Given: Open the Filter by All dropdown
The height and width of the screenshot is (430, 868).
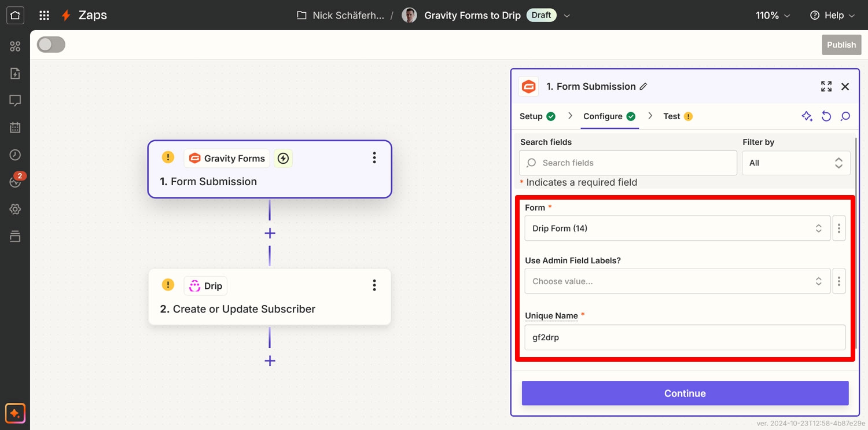Looking at the screenshot, I should [x=796, y=163].
